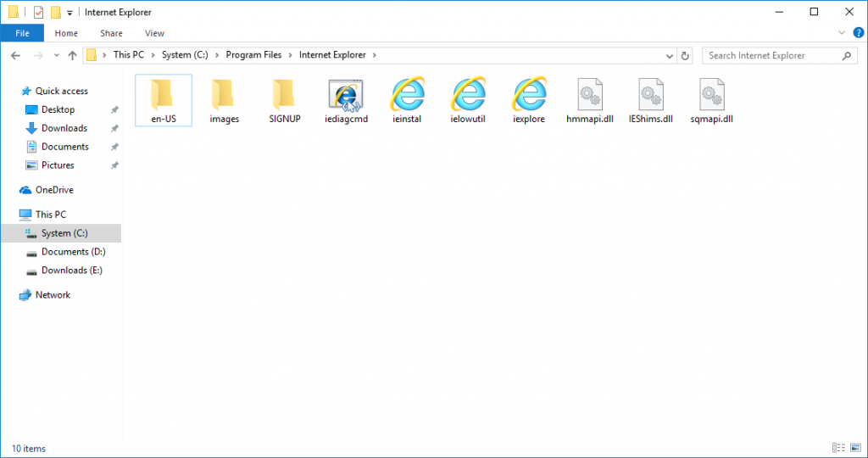The height and width of the screenshot is (458, 868).
Task: Switch to Large icons view layout
Action: coord(856,448)
